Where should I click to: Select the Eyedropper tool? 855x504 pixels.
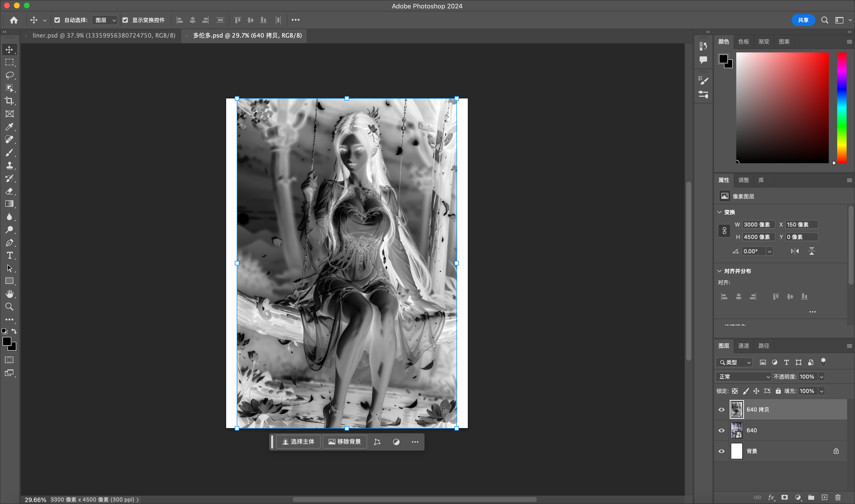(x=9, y=127)
